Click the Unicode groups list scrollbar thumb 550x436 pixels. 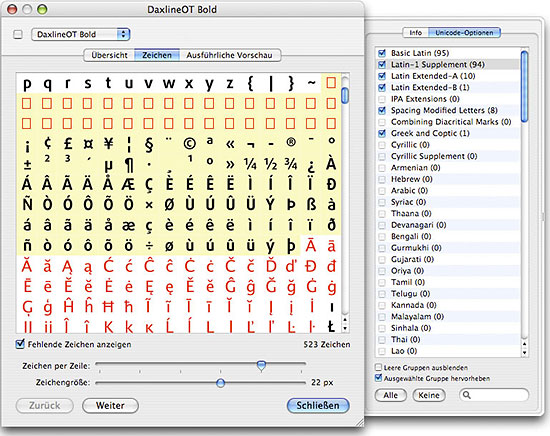pyautogui.click(x=524, y=87)
